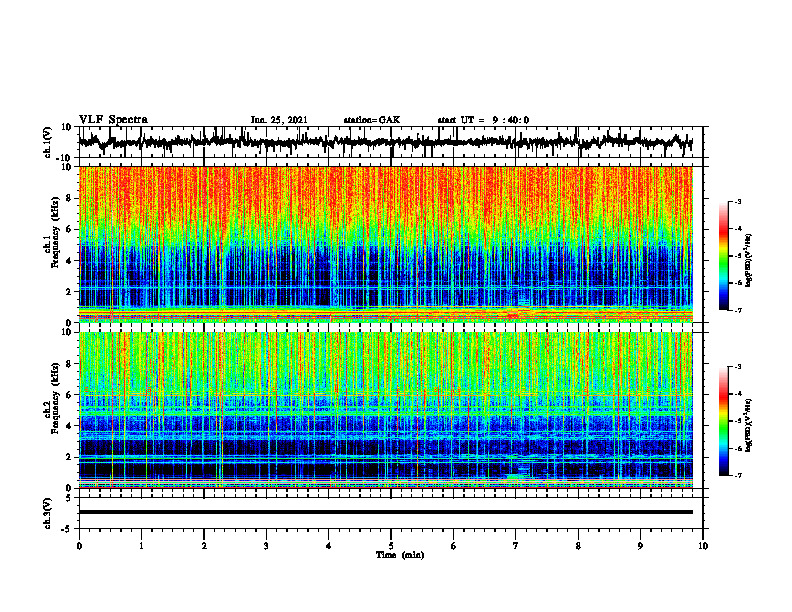The image size is (792, 612).
Task: Click the 6 kHz tick label on ch.1 spectrogram axis
Action: (x=69, y=229)
